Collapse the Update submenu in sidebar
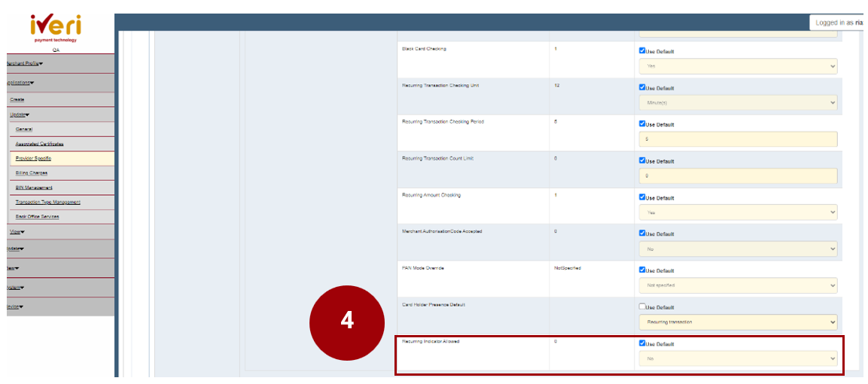This screenshot has width=868, height=384. click(x=19, y=114)
